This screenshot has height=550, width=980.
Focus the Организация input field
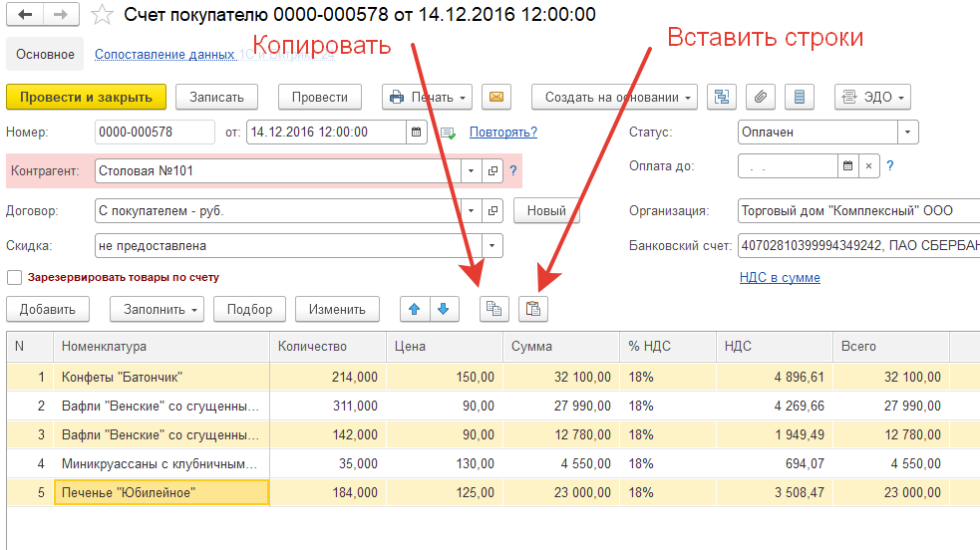(858, 211)
